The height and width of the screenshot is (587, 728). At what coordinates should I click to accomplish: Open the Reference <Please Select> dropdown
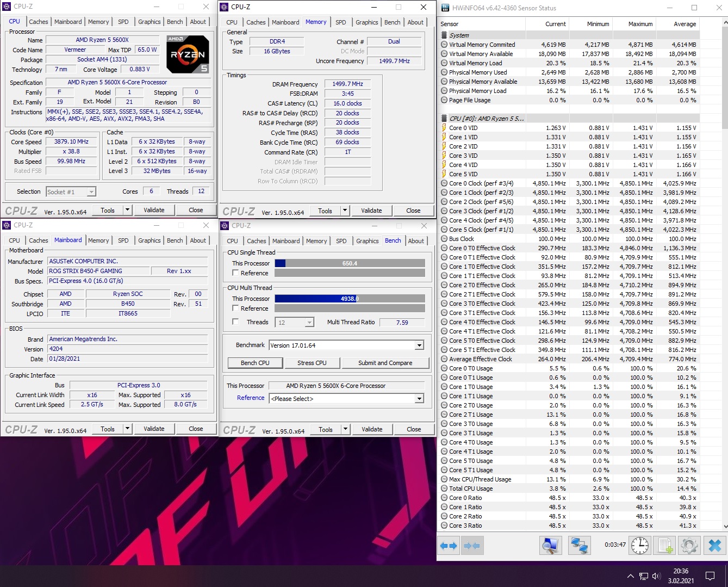[x=346, y=399]
